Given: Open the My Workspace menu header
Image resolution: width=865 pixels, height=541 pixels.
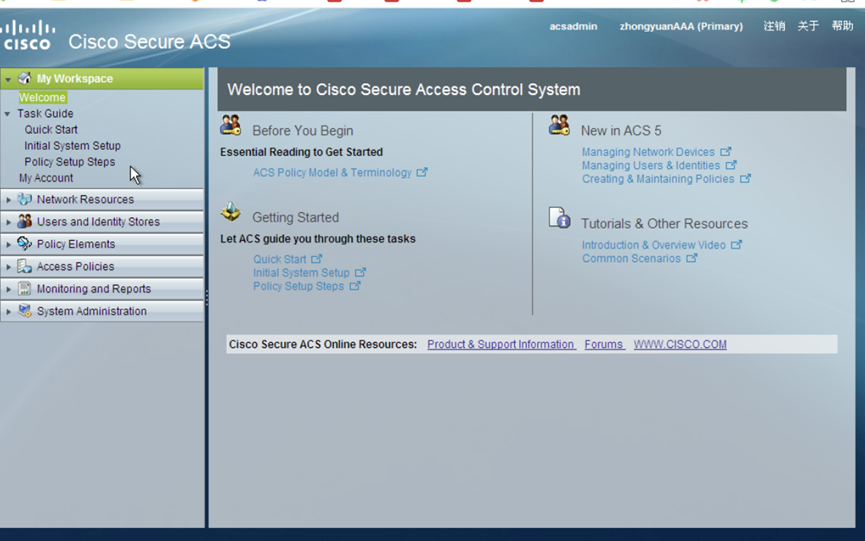Looking at the screenshot, I should [102, 78].
